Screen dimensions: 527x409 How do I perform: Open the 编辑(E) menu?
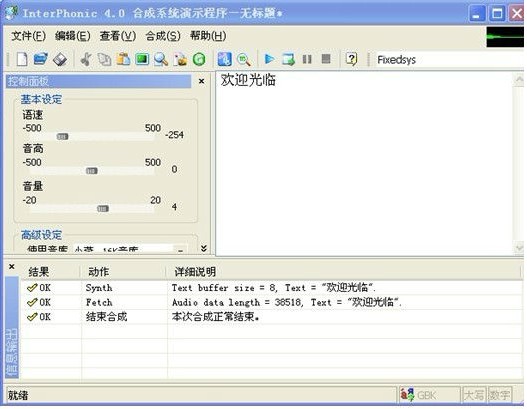click(73, 36)
